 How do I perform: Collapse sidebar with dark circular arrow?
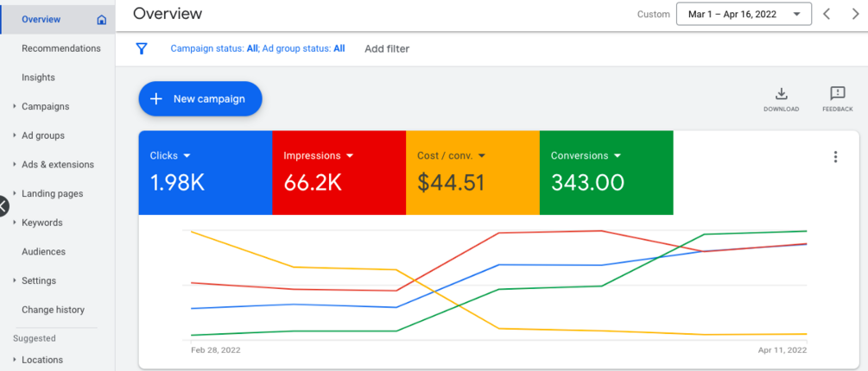3,206
